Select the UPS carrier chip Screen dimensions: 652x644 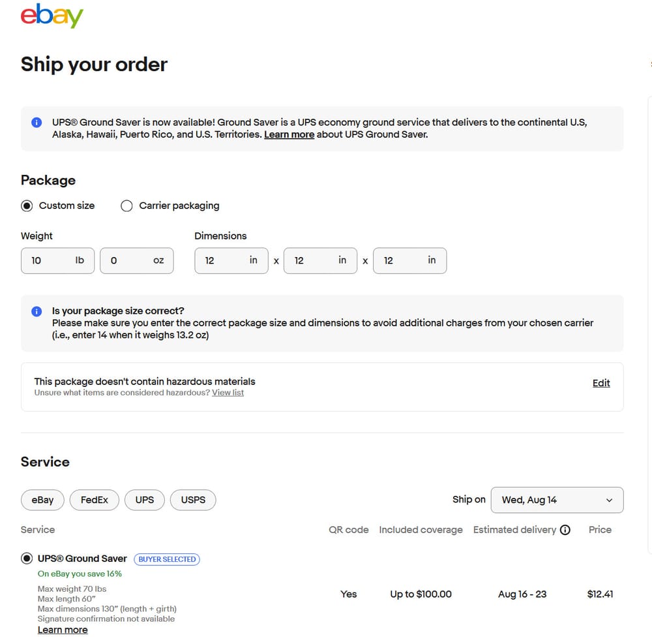[144, 500]
